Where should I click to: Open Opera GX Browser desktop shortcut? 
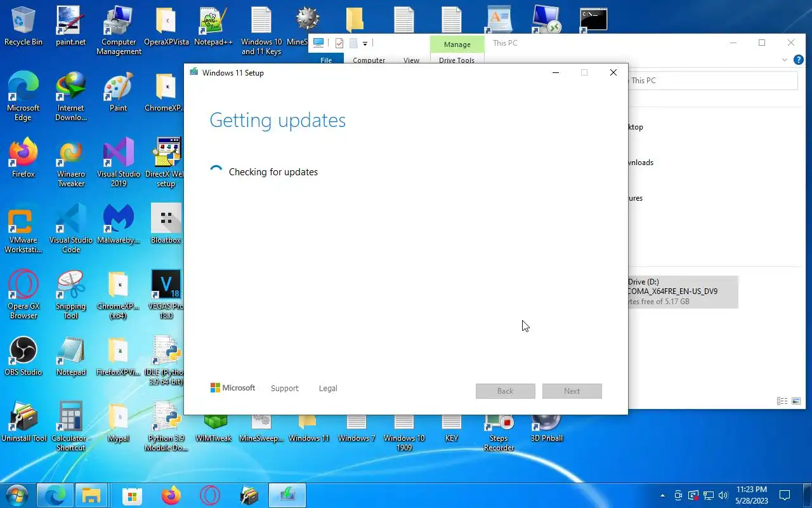pos(23,295)
